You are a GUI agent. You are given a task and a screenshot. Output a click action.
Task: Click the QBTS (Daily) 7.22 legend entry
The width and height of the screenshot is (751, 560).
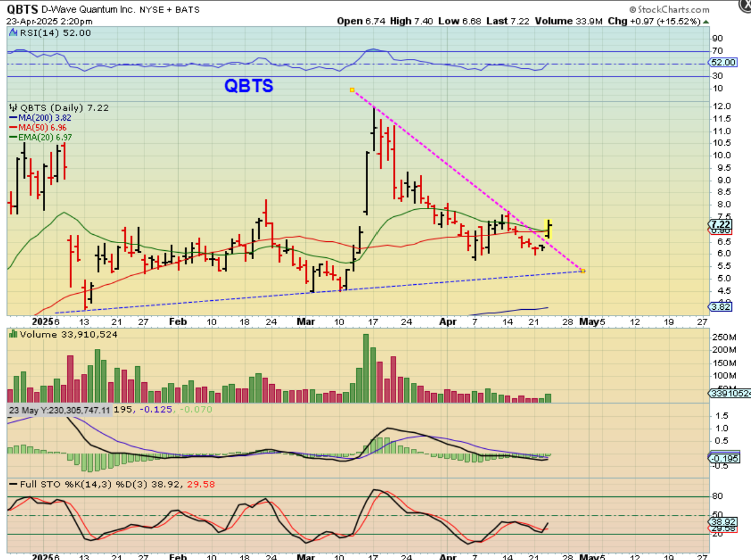[58, 108]
